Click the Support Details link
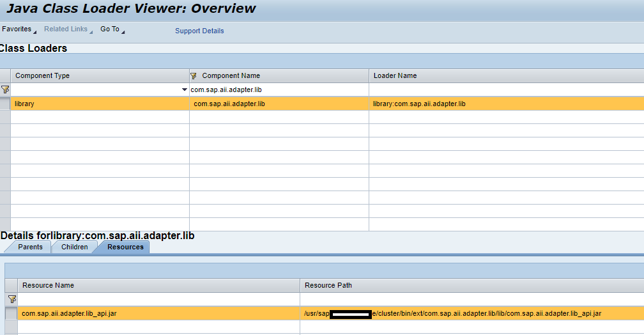Viewport: 644px width, 335px height. click(x=199, y=31)
